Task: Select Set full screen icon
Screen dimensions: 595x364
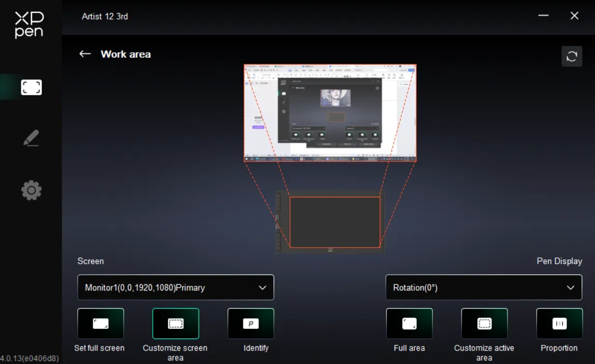Action: (100, 324)
